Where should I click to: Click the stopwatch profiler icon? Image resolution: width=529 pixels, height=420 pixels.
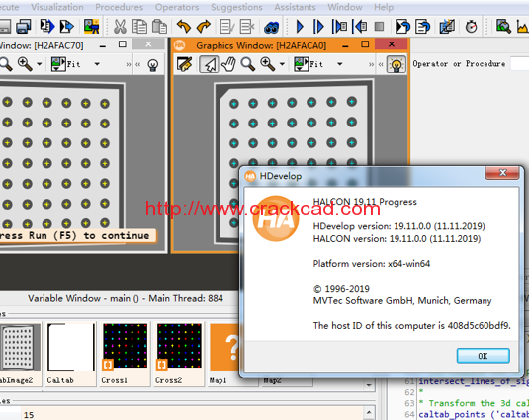pos(471,27)
